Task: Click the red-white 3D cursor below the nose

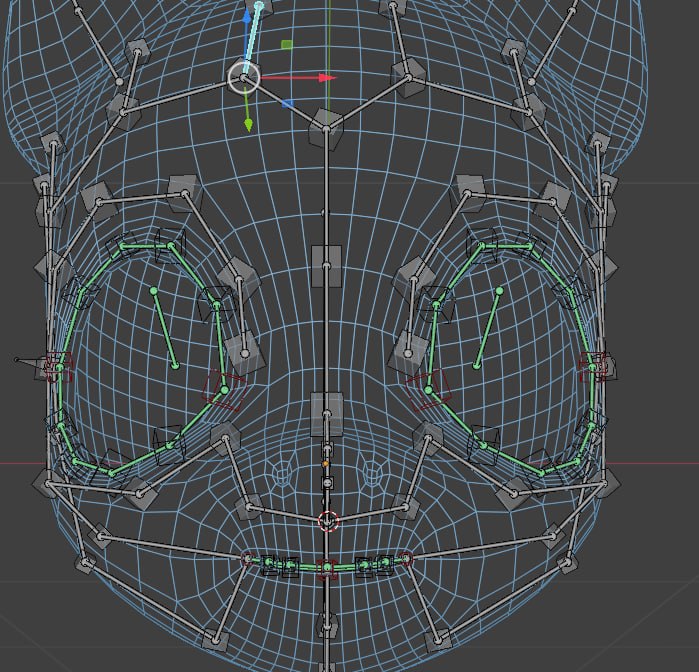Action: (328, 520)
